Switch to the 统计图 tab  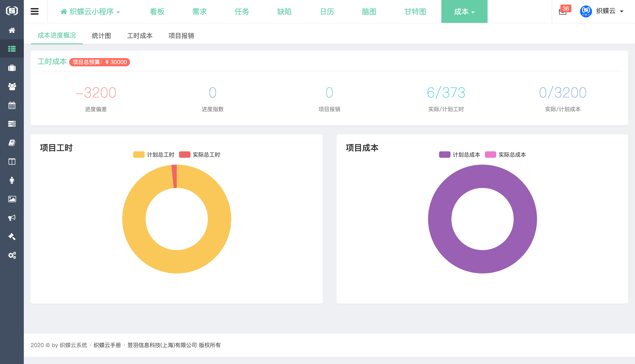click(101, 36)
